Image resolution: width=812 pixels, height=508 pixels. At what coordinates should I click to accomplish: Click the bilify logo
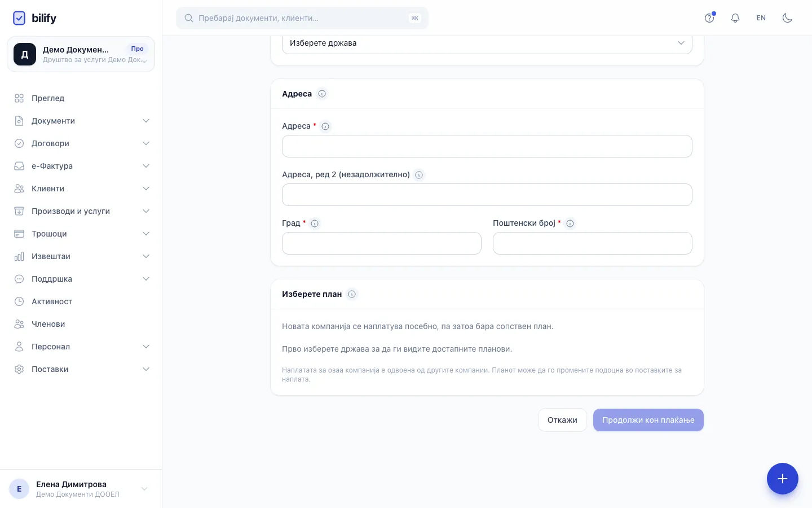[34, 18]
